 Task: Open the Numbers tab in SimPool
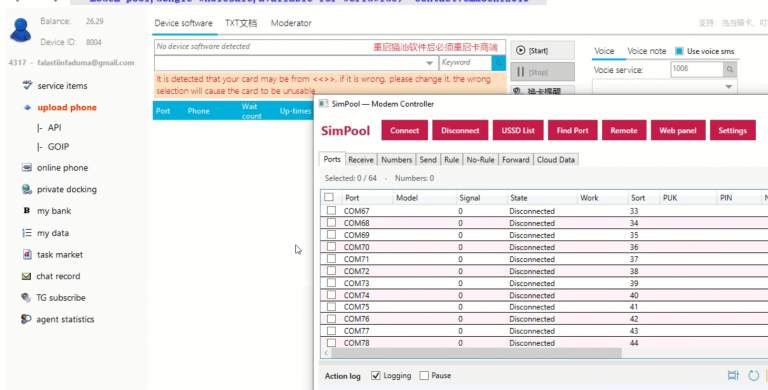pos(396,160)
